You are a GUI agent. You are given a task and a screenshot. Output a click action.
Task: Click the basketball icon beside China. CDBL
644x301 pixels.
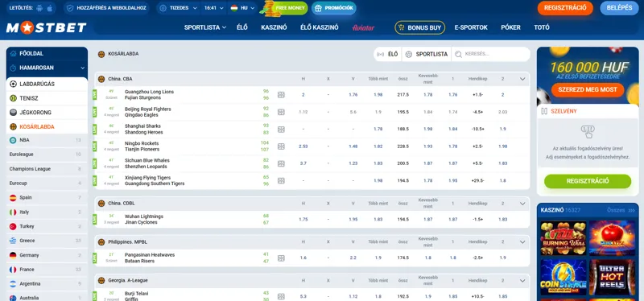101,204
